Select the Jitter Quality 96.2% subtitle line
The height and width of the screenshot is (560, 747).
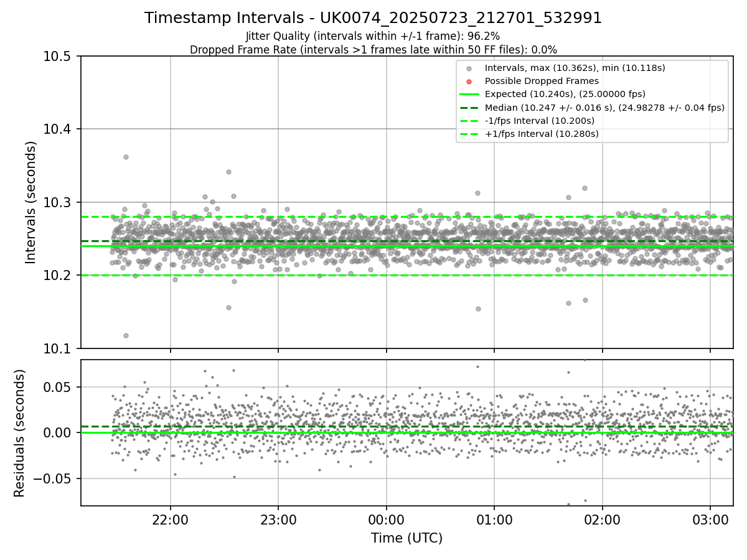(373, 36)
